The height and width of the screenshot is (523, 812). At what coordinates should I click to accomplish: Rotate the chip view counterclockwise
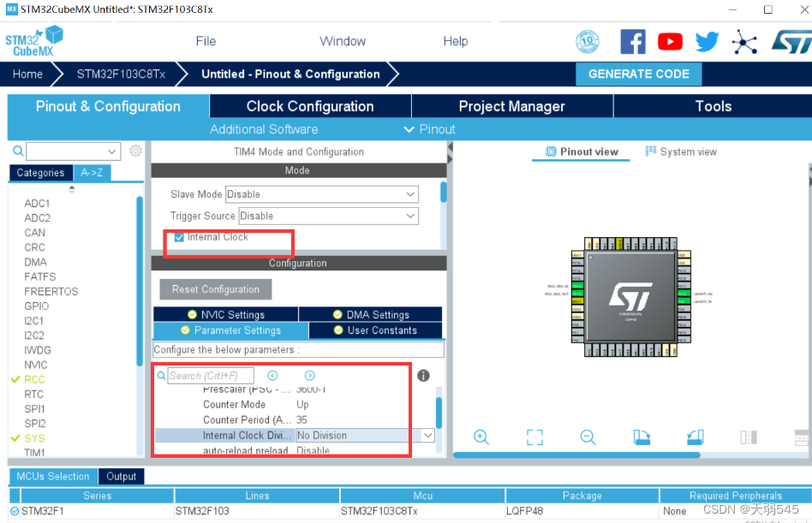click(695, 437)
